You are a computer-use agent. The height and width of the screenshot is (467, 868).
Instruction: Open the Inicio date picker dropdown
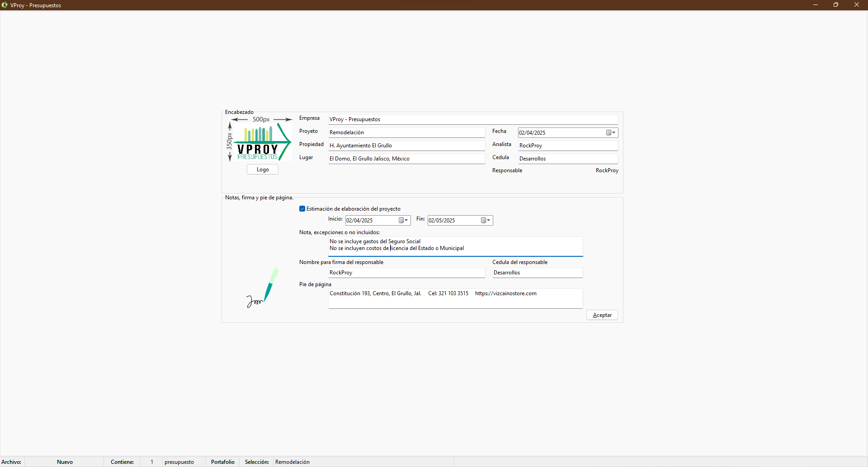point(403,221)
